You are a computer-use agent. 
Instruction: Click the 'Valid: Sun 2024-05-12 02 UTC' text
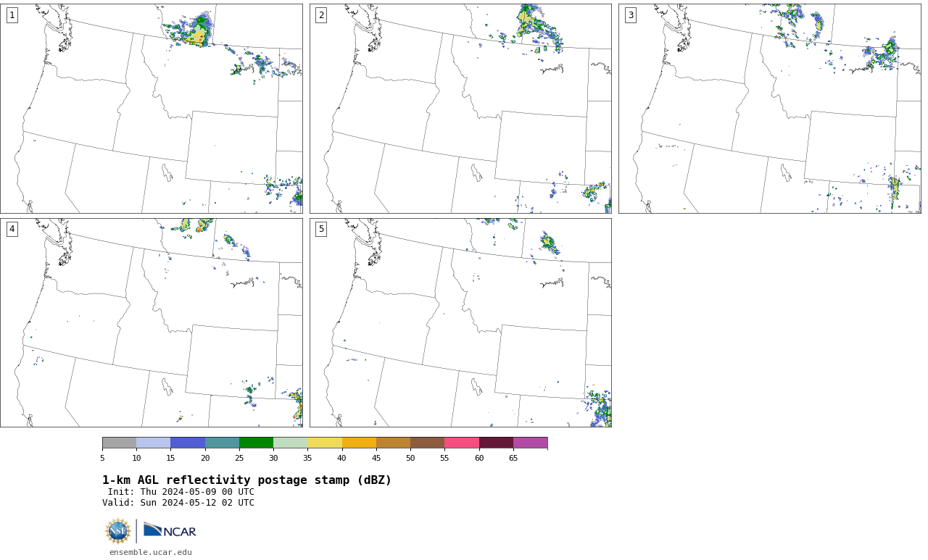(178, 503)
